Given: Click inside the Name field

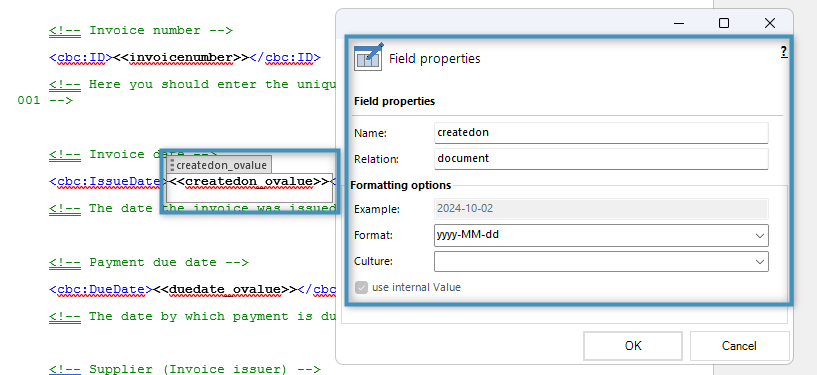Looking at the screenshot, I should click(601, 133).
